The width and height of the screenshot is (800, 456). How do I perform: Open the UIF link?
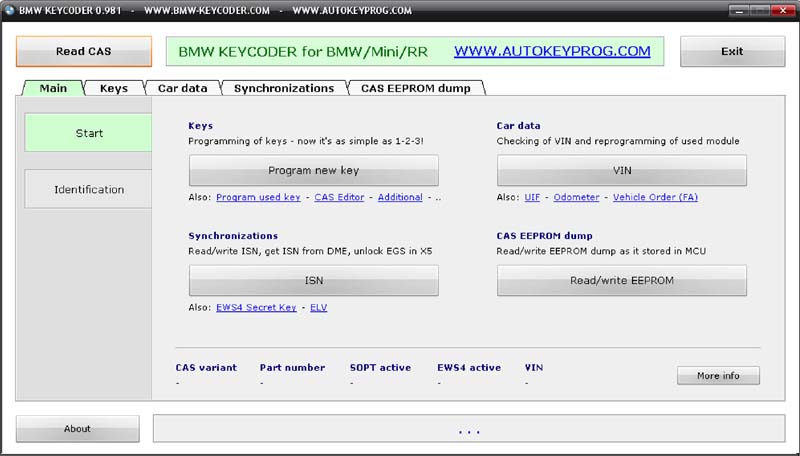(x=532, y=197)
